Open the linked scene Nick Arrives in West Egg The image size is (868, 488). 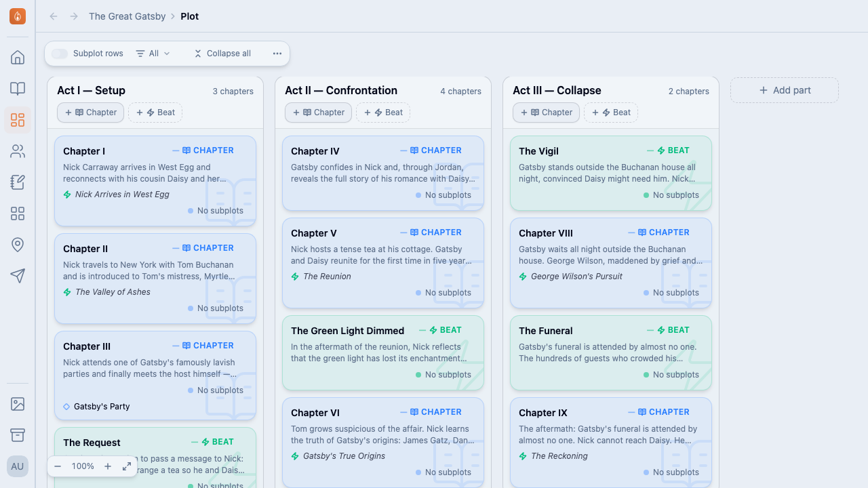click(123, 195)
